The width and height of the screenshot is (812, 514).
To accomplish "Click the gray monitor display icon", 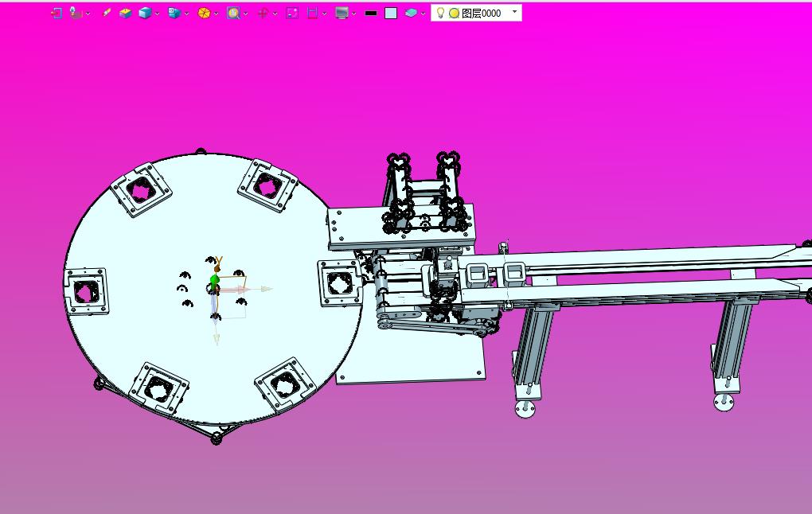I will 342,14.
